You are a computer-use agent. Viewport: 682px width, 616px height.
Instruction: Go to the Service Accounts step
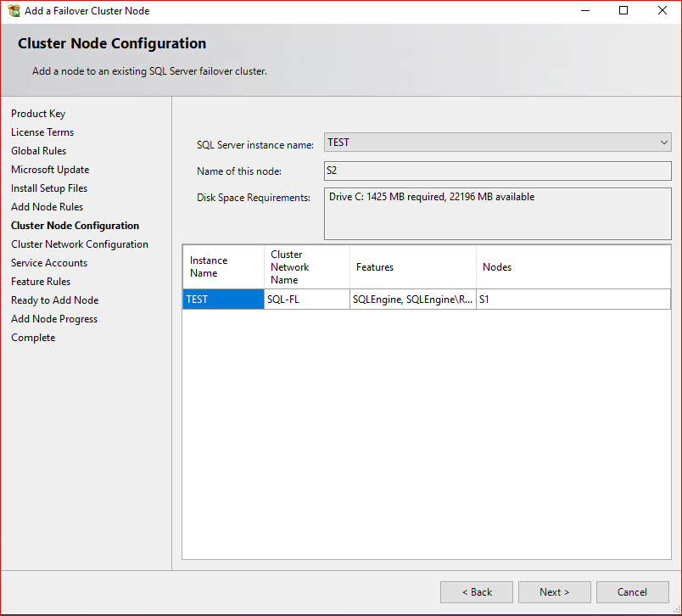(49, 263)
